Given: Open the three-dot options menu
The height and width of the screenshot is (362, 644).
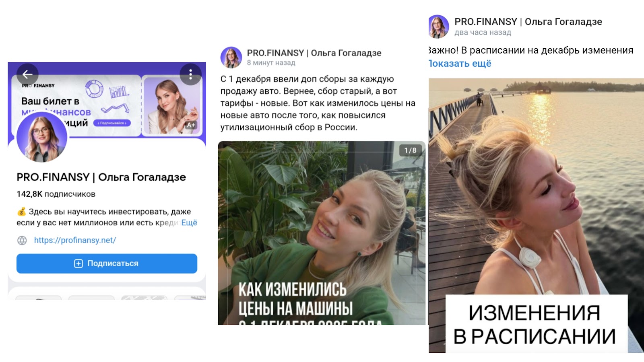Looking at the screenshot, I should click(x=190, y=74).
